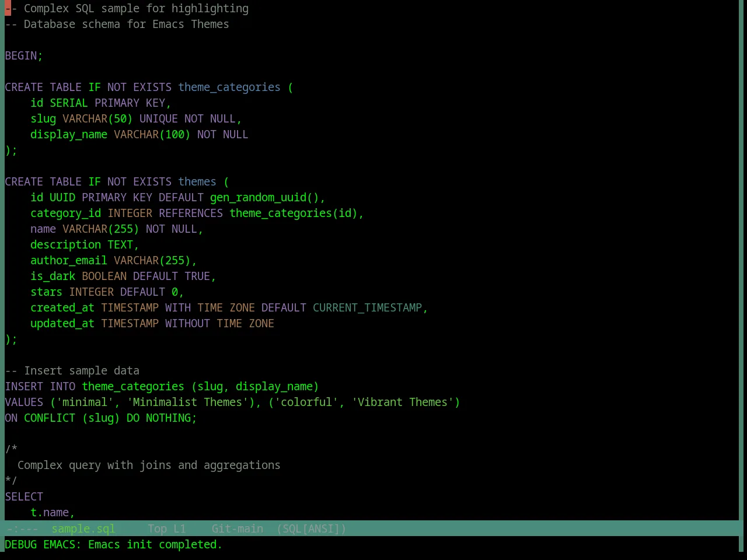Viewport: 747px width, 560px height.
Task: Click the comment 'Complex SQL sample for highlighting'
Action: [x=136, y=9]
